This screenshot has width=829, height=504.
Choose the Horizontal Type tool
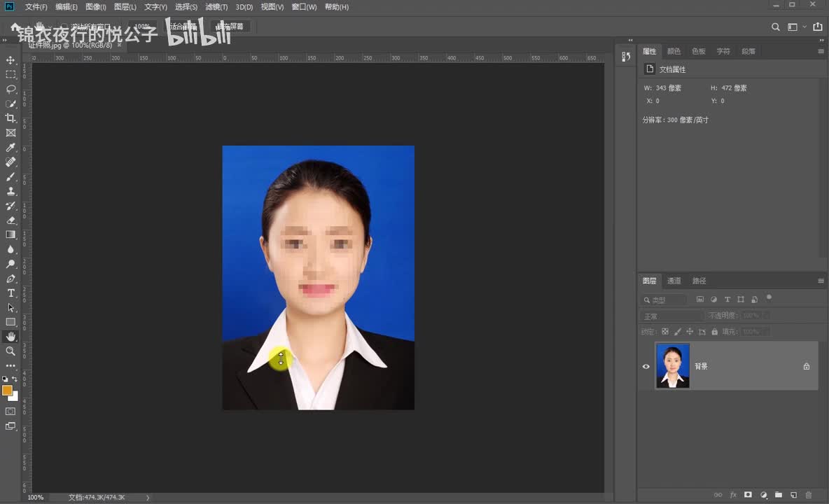click(x=11, y=293)
